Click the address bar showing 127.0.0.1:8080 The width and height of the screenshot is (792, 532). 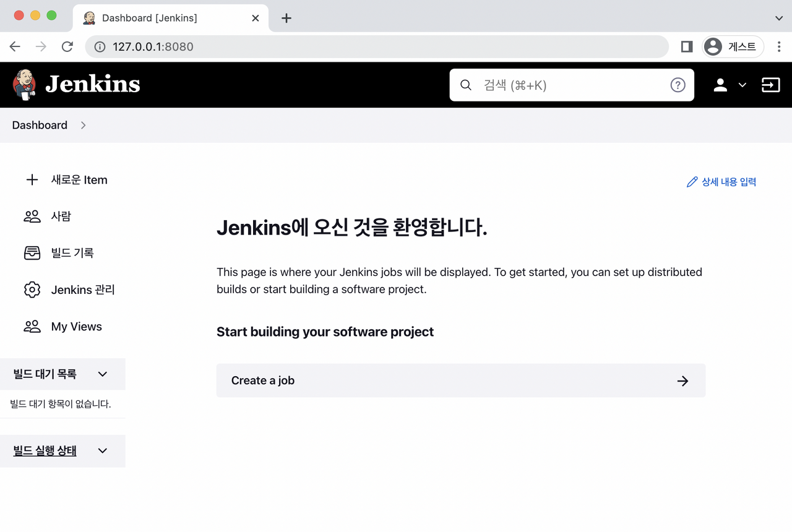(377, 47)
